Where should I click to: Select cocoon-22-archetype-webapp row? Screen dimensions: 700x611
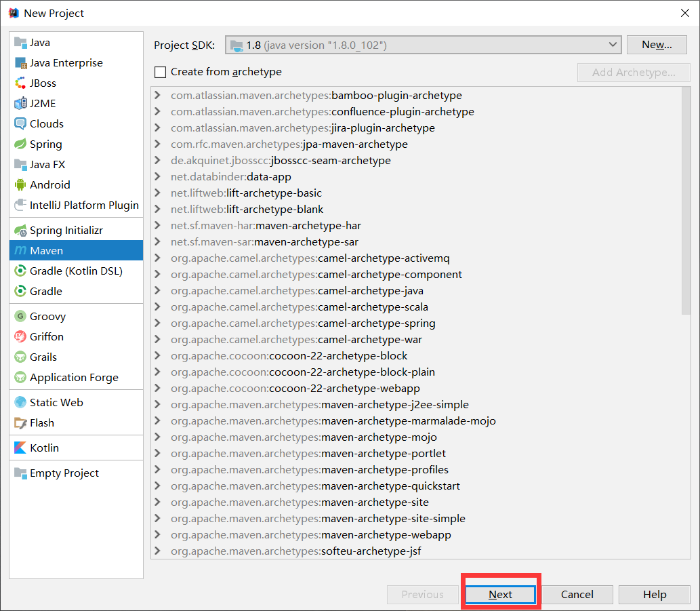tap(416, 388)
